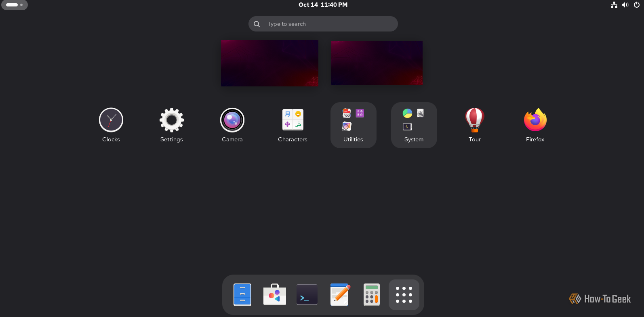The width and height of the screenshot is (644, 317).
Task: Open Files from the dock
Action: point(242,295)
